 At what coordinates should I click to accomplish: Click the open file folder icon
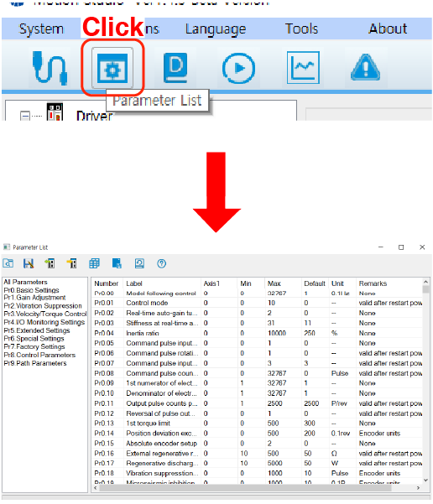point(8,263)
